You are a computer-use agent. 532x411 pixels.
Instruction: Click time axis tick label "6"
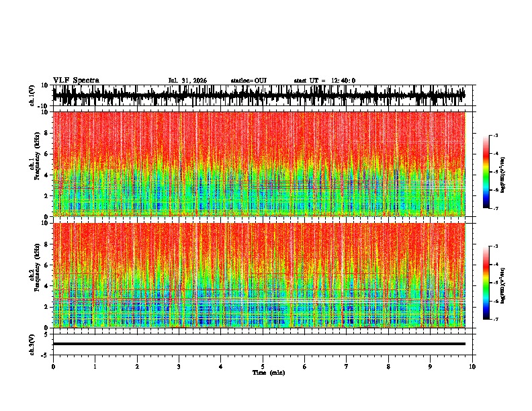point(305,367)
